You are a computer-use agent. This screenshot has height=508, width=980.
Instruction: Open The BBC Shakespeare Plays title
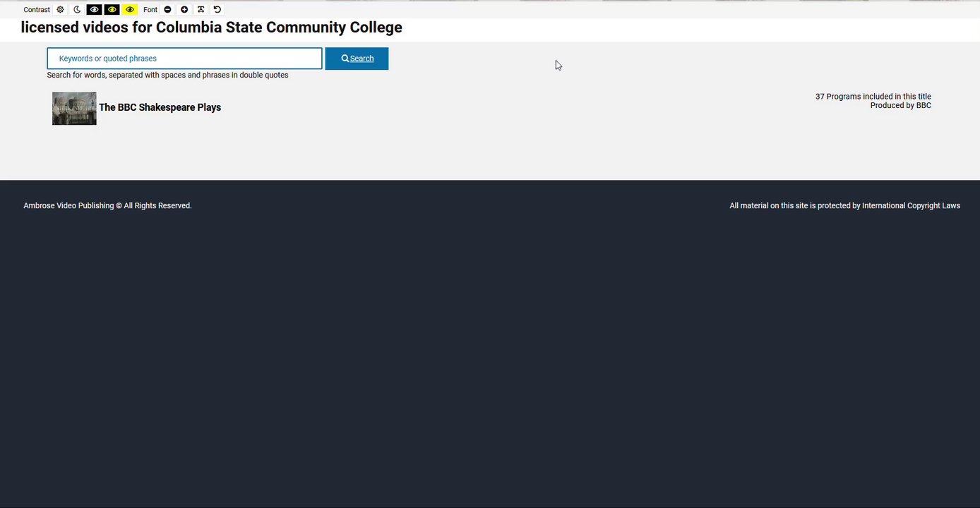tap(160, 107)
